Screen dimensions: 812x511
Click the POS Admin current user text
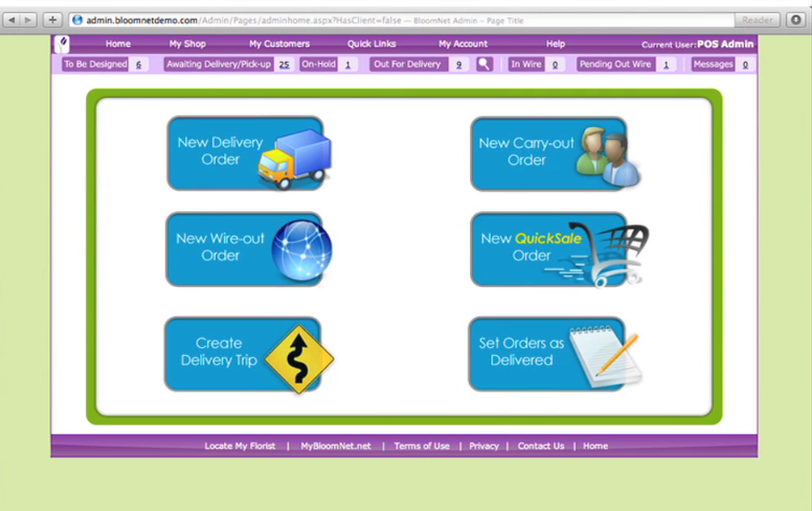coord(725,44)
